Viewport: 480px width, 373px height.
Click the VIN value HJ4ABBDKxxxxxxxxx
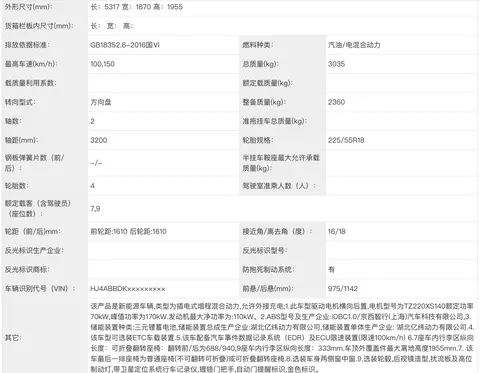click(128, 288)
